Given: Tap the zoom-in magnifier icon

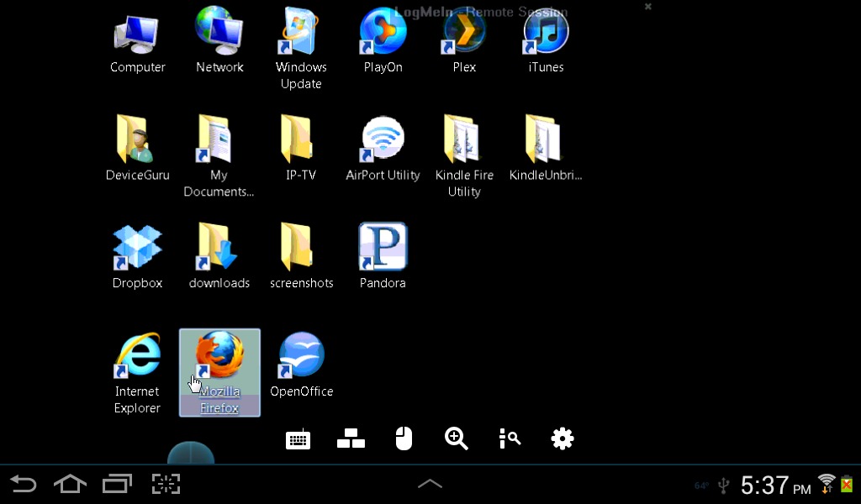Looking at the screenshot, I should pyautogui.click(x=457, y=438).
